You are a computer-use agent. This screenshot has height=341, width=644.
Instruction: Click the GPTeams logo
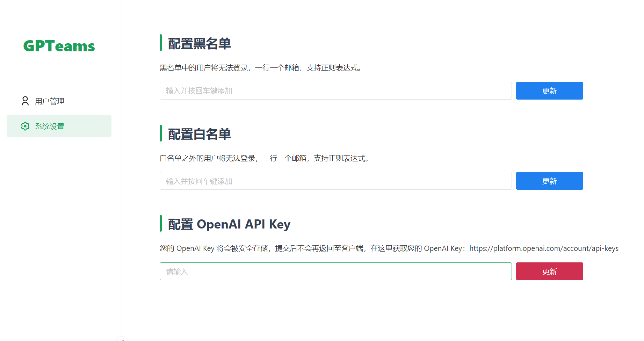pos(59,46)
